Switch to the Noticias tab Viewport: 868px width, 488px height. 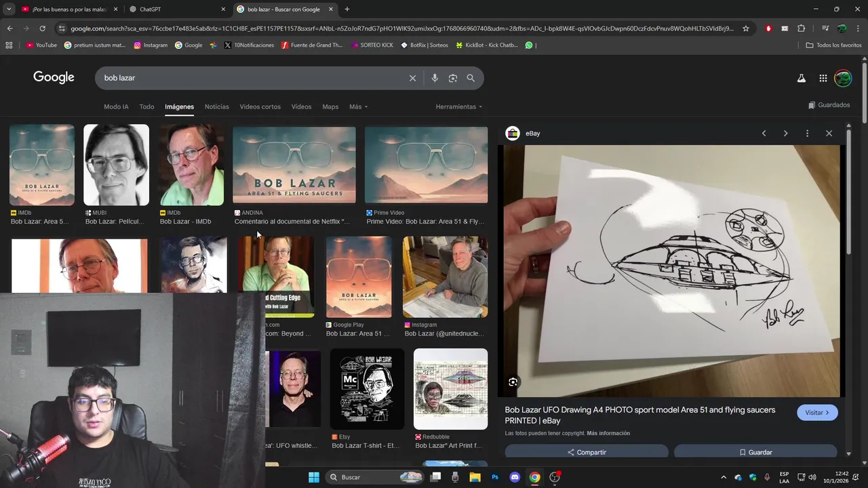point(217,107)
